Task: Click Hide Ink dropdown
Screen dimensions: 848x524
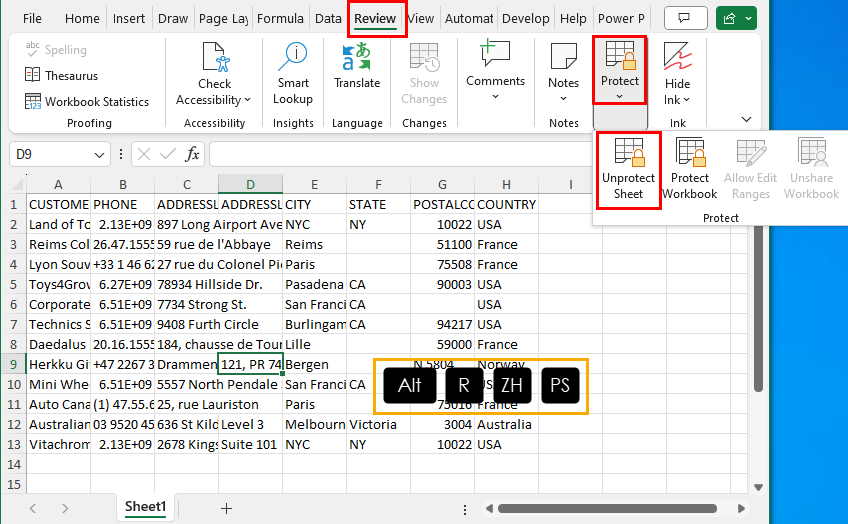Action: tap(677, 74)
